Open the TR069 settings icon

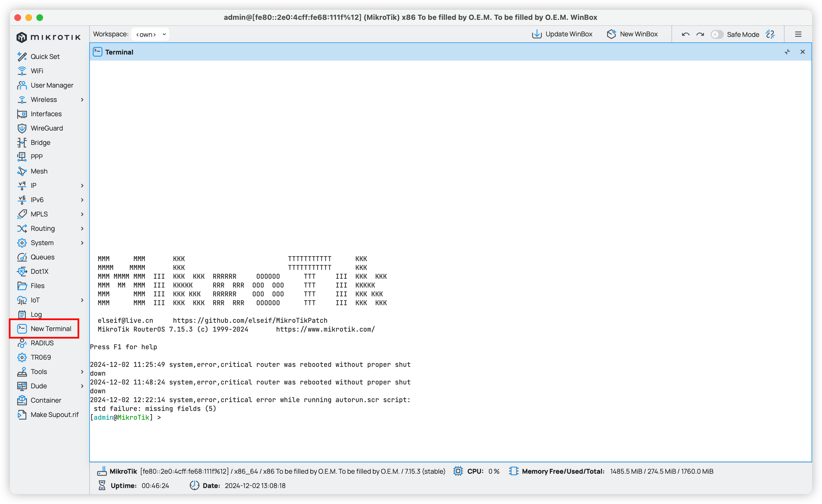click(22, 357)
